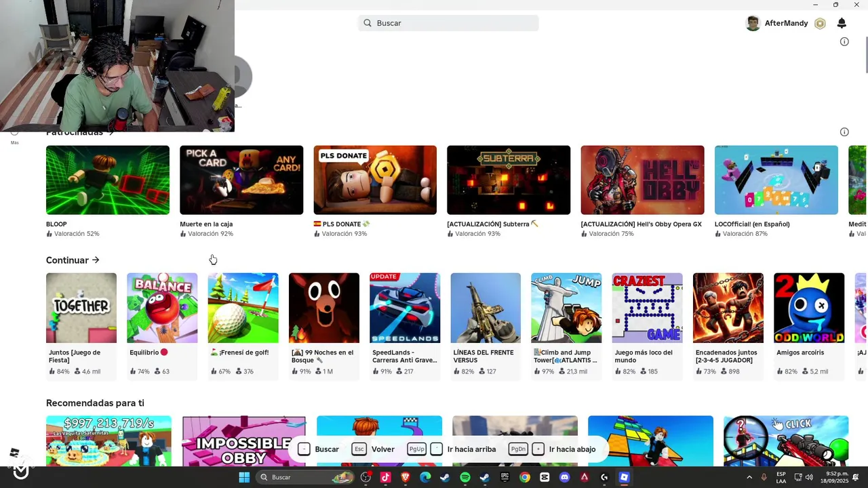Click the Windows taskbar Buscar search box

(x=305, y=477)
